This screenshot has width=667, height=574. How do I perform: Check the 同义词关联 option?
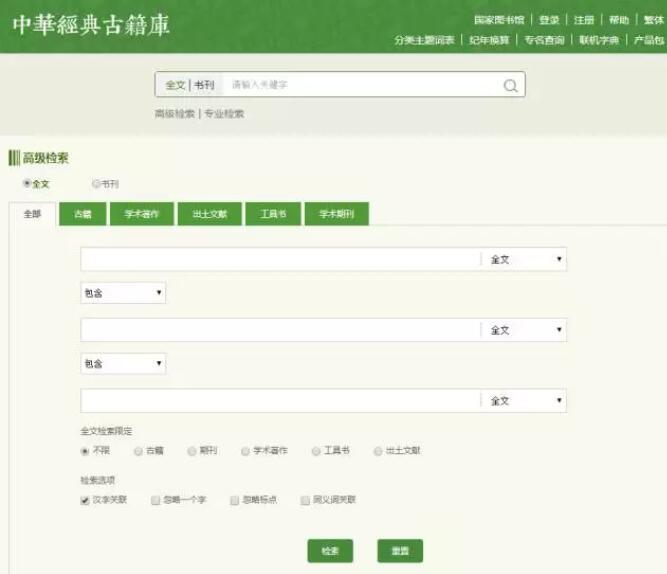pos(305,500)
